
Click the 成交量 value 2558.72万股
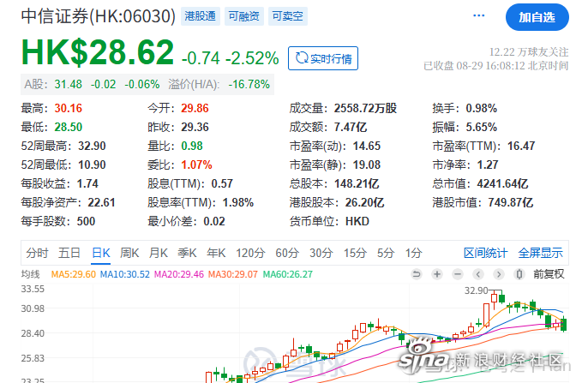click(x=365, y=108)
